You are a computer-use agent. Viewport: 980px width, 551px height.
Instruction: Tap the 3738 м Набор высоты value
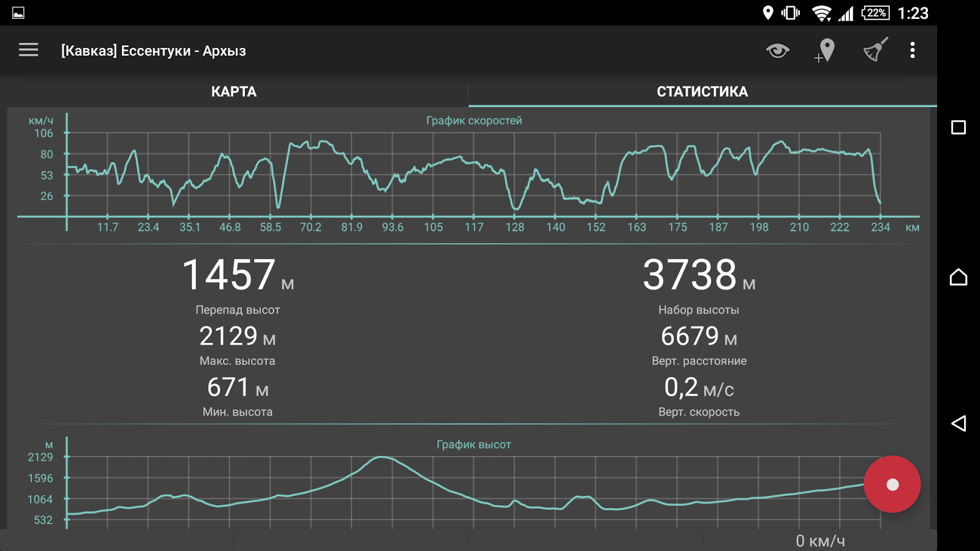pyautogui.click(x=699, y=274)
